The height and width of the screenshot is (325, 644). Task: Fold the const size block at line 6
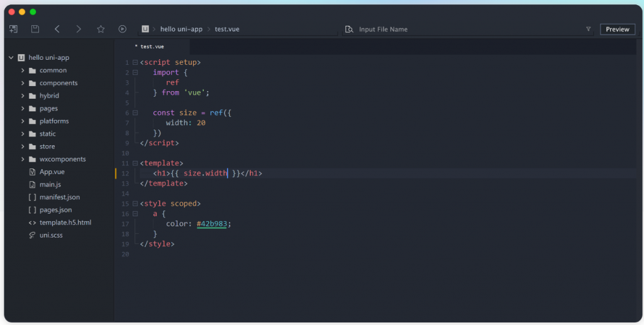(x=135, y=113)
